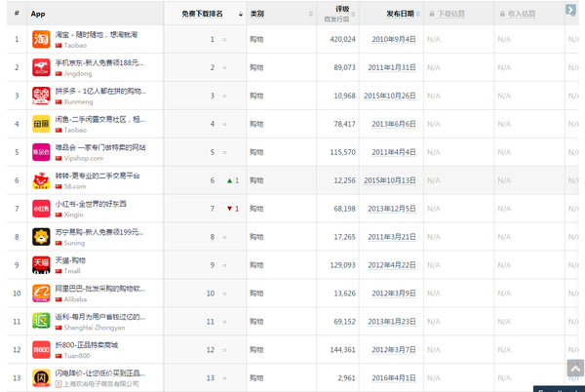The image size is (585, 392).
Task: Click the locked 下载估算 column header
Action: (451, 14)
